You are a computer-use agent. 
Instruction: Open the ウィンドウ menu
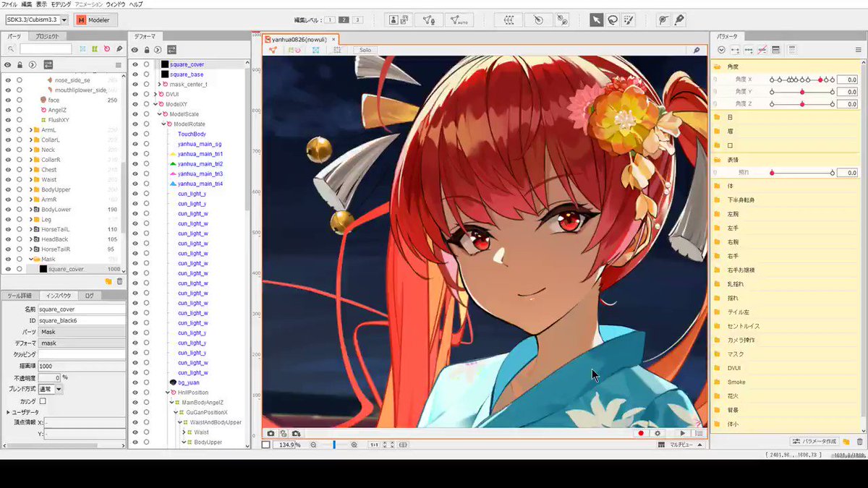pos(115,4)
